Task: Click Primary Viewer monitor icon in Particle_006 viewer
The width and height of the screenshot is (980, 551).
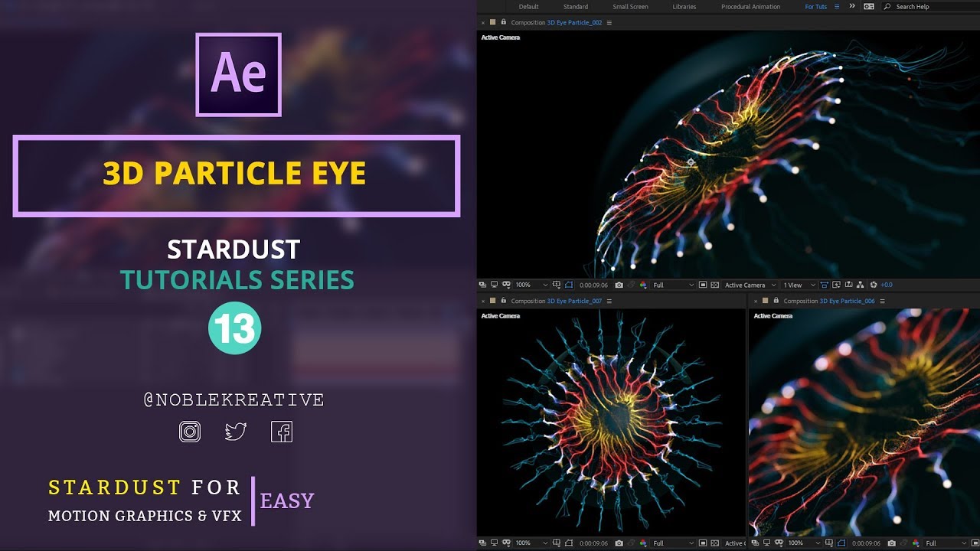Action: pos(766,543)
